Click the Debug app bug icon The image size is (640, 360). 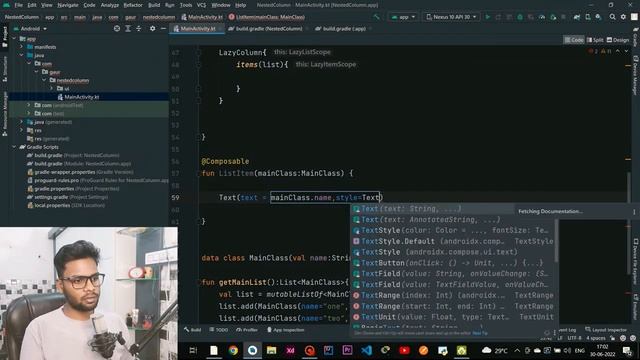click(x=520, y=17)
